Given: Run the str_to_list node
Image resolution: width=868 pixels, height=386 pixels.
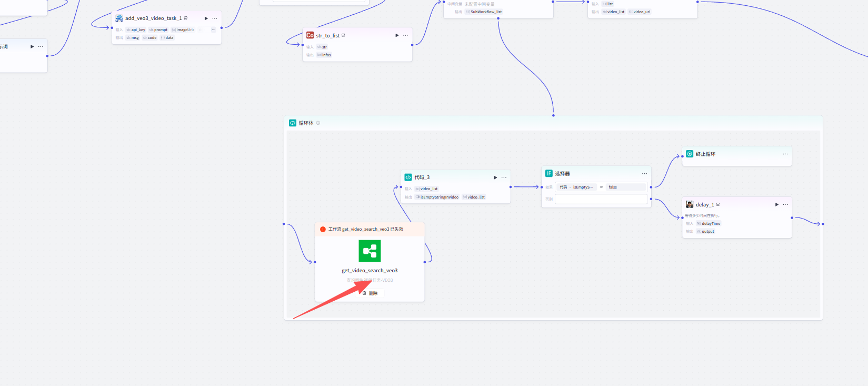Looking at the screenshot, I should [x=397, y=35].
